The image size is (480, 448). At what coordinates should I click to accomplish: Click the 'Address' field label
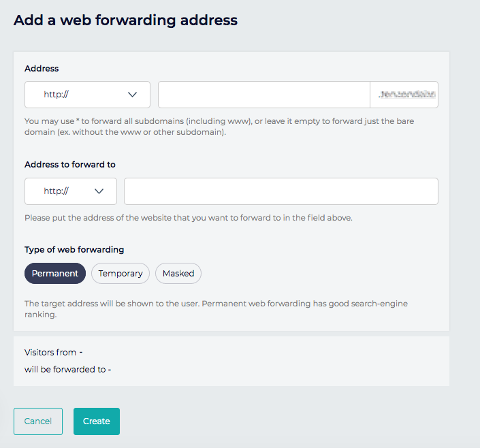(42, 68)
